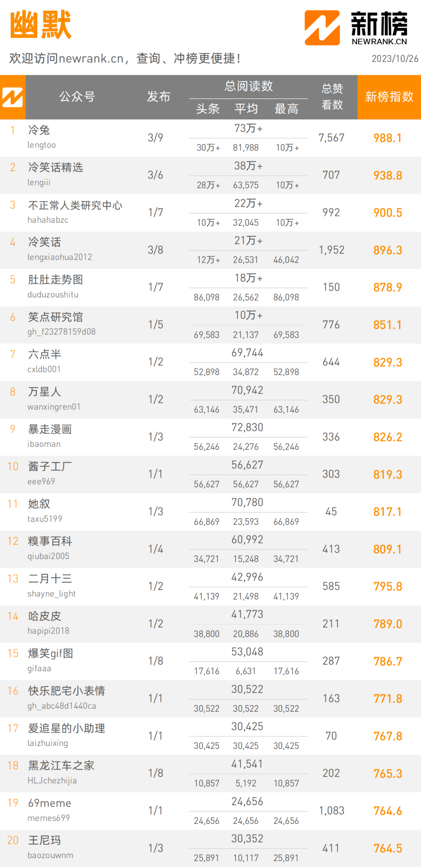The width and height of the screenshot is (421, 868).
Task: Open the 冷兔 account entry
Action: (39, 130)
